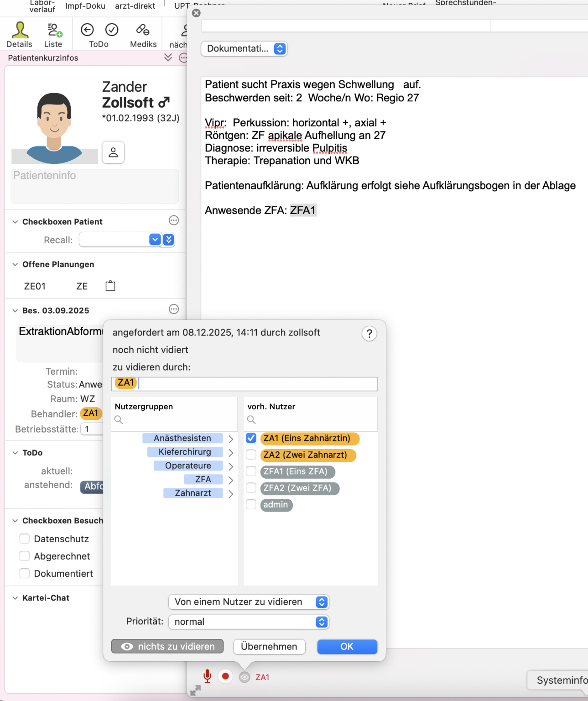
Task: Click the patient profile card icon button
Action: 113,152
